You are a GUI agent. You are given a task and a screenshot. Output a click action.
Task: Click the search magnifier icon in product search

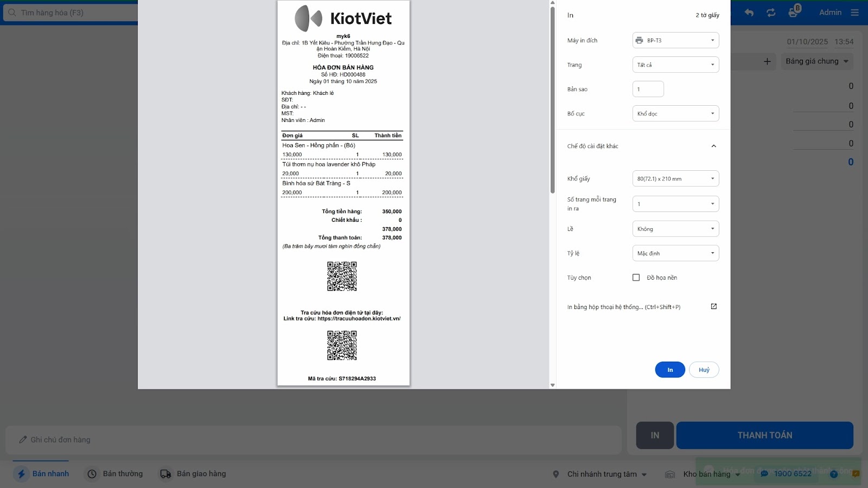pos(12,12)
